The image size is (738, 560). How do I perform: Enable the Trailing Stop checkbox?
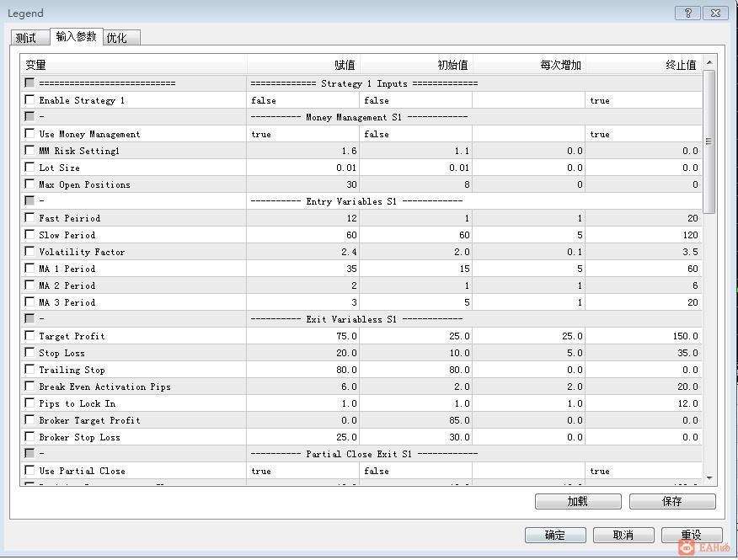(x=29, y=369)
